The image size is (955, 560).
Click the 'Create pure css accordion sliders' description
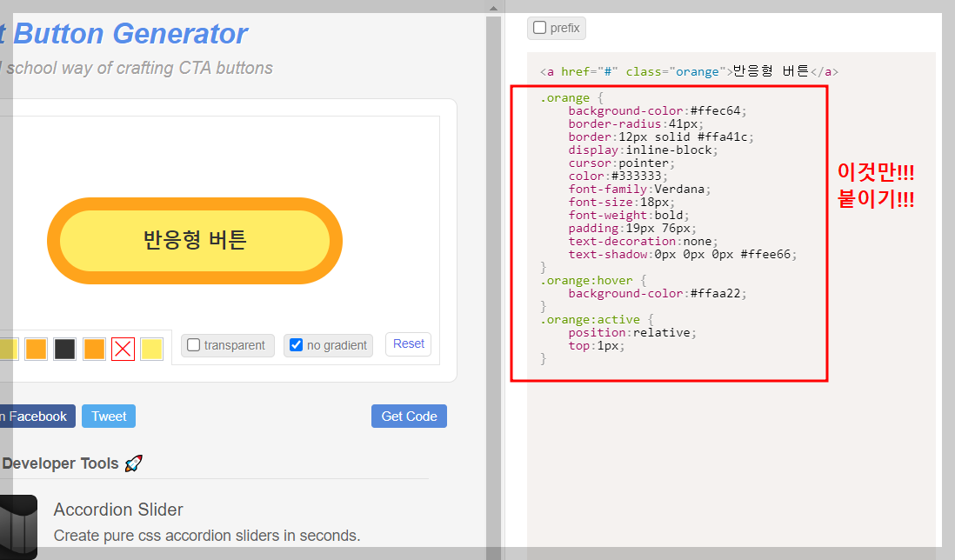tap(207, 536)
